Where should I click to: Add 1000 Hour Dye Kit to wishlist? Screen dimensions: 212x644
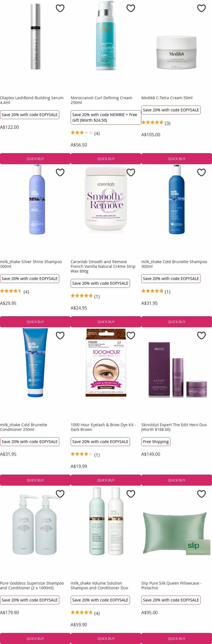point(131,335)
